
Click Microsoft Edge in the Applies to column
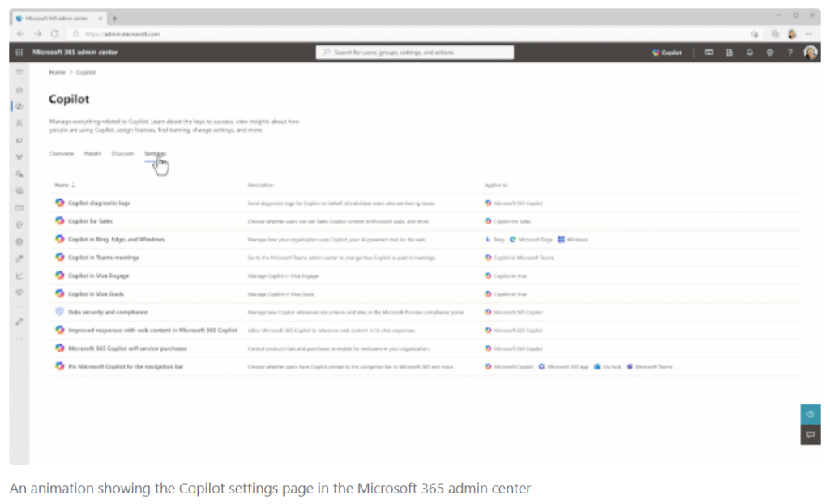[531, 240]
